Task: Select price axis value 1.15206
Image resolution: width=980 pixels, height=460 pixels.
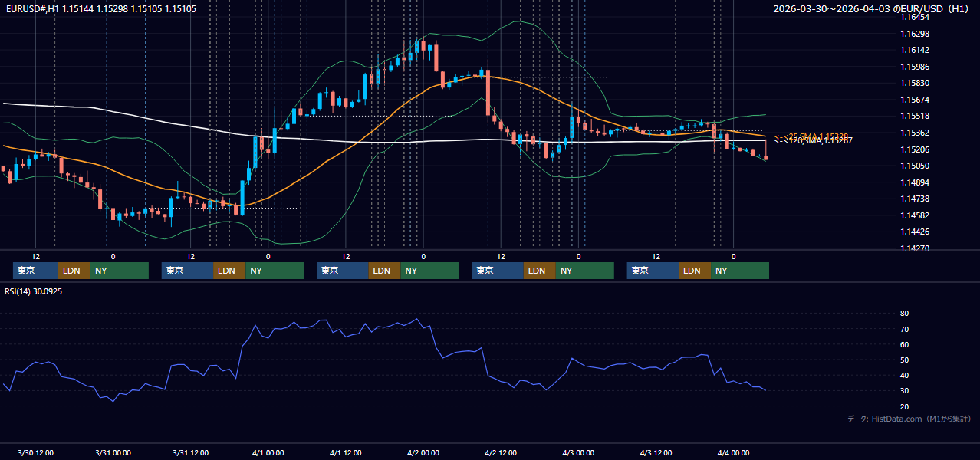Action: (915, 149)
